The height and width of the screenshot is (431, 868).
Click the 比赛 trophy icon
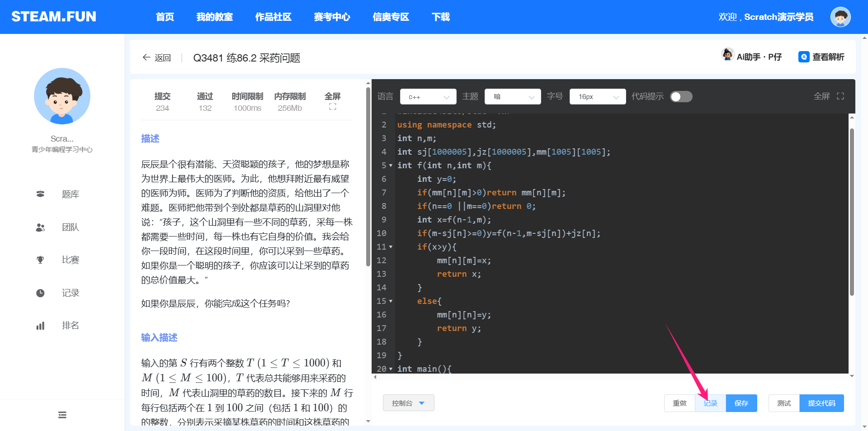40,260
